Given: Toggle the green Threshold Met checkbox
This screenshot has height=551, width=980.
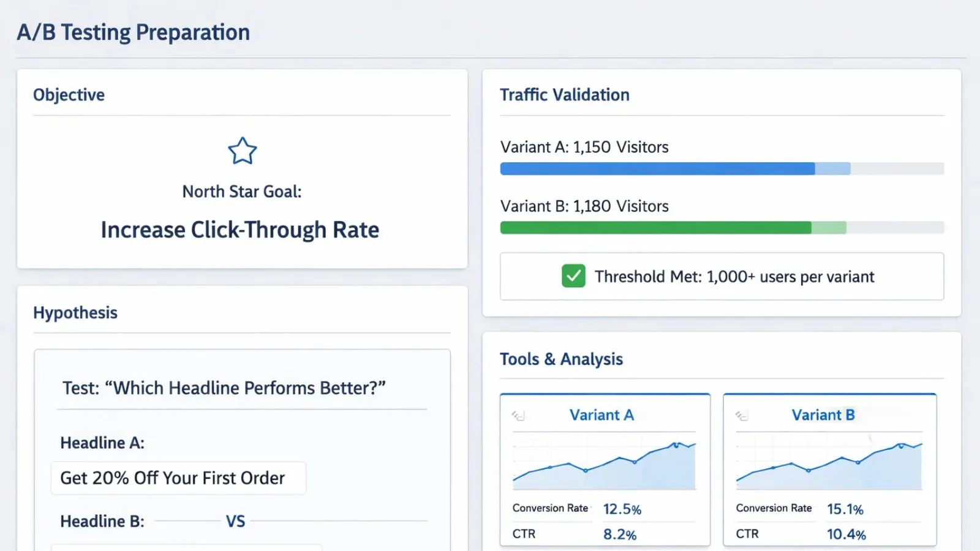Looking at the screenshot, I should (x=573, y=276).
